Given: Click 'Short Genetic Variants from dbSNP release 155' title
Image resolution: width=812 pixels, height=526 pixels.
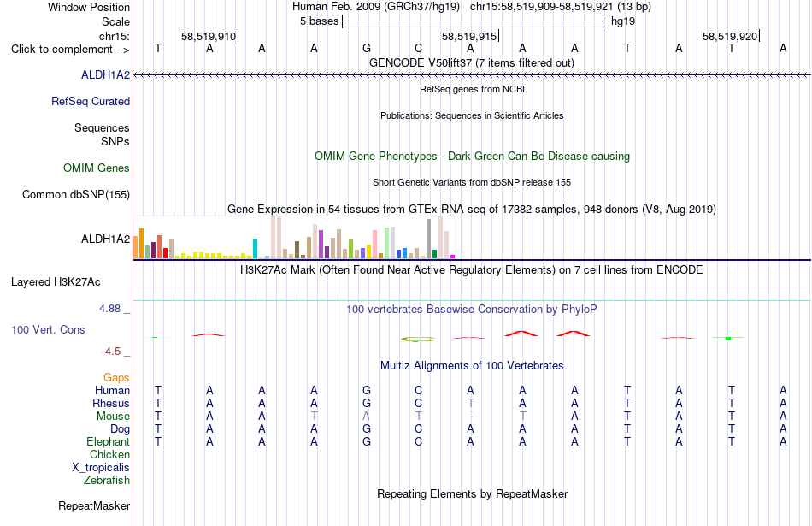Looking at the screenshot, I should coord(472,182).
